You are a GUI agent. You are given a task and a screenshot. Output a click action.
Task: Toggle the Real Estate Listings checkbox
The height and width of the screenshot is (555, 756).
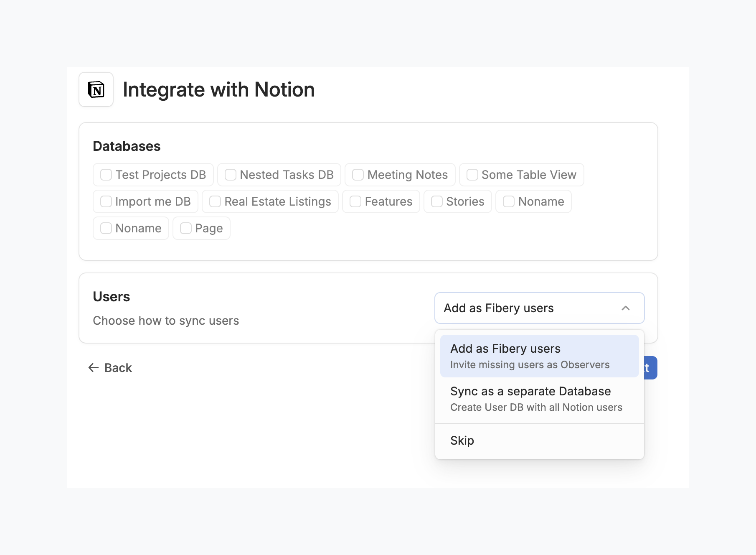pyautogui.click(x=215, y=201)
